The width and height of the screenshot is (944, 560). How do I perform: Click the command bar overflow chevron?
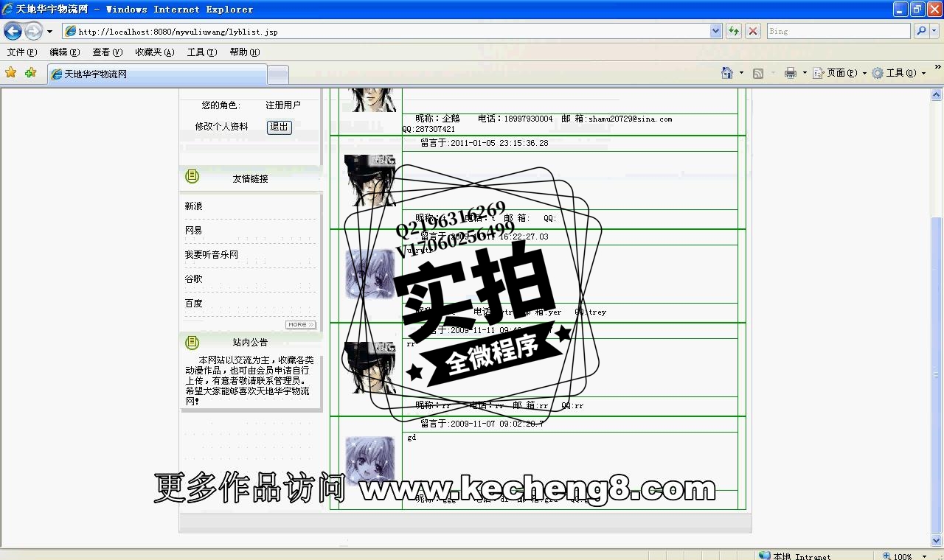pos(938,68)
